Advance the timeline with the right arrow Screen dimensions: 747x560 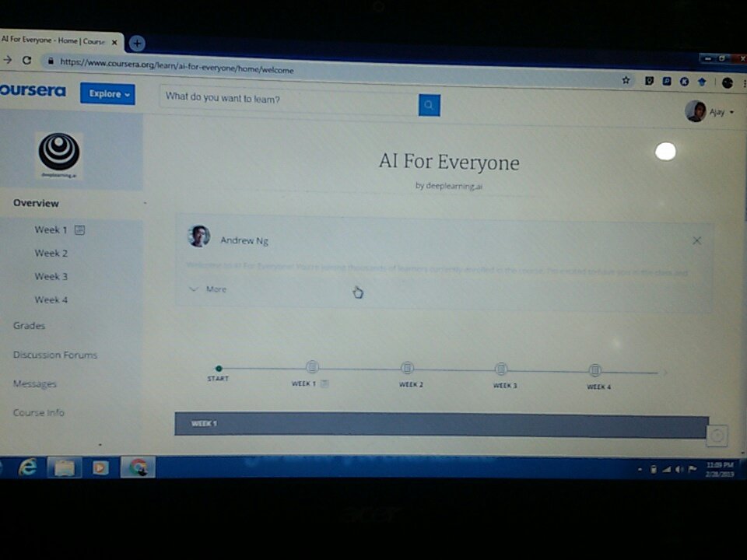click(x=665, y=373)
